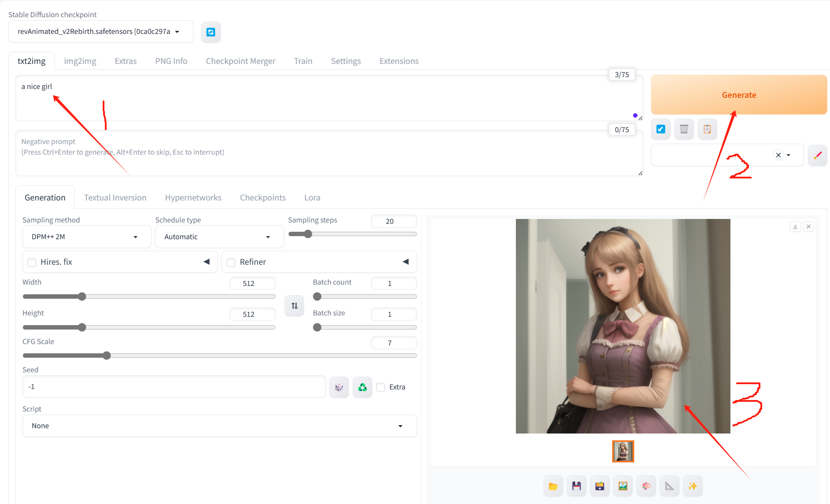Reuse last seed with recycle icon
The height and width of the screenshot is (504, 830).
(363, 387)
